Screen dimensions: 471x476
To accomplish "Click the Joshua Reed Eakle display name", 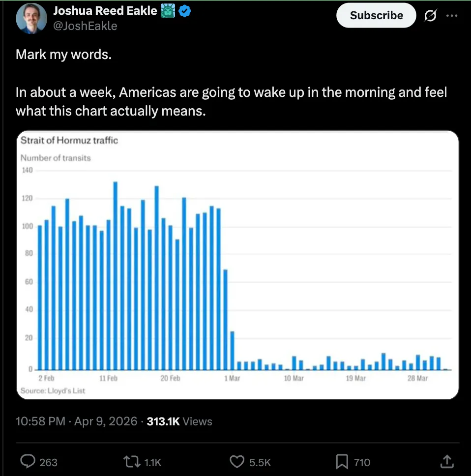I will click(x=104, y=11).
